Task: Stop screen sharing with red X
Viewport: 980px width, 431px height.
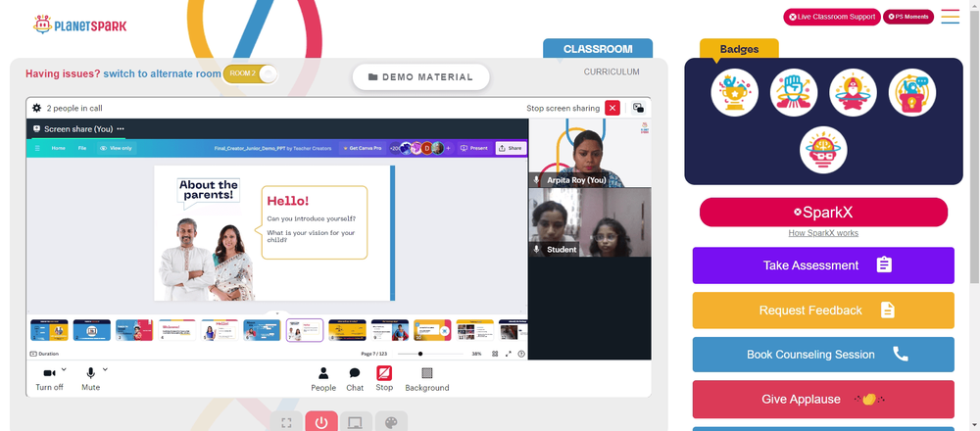Action: (612, 108)
